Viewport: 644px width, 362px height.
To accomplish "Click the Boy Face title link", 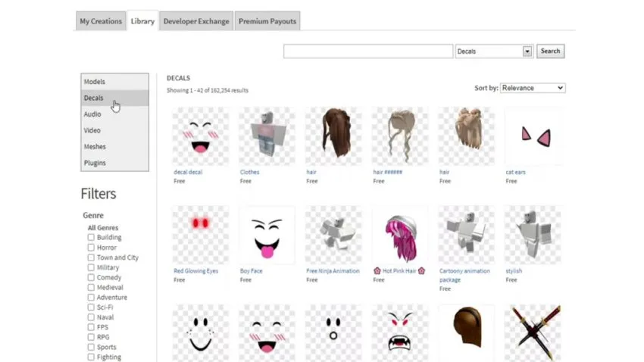I will point(252,271).
